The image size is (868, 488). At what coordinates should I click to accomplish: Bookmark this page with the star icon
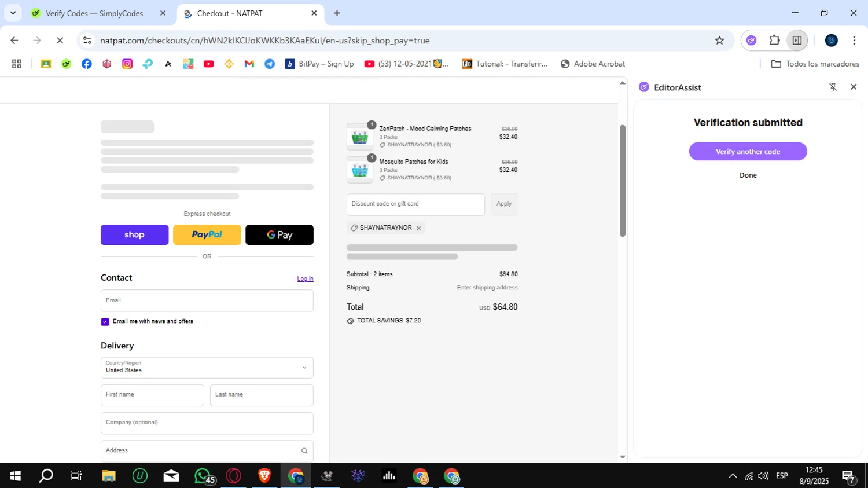coord(719,41)
